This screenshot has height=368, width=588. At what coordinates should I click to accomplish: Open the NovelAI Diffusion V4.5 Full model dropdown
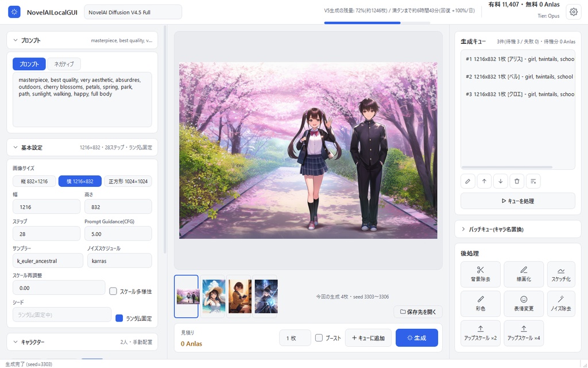pos(133,12)
